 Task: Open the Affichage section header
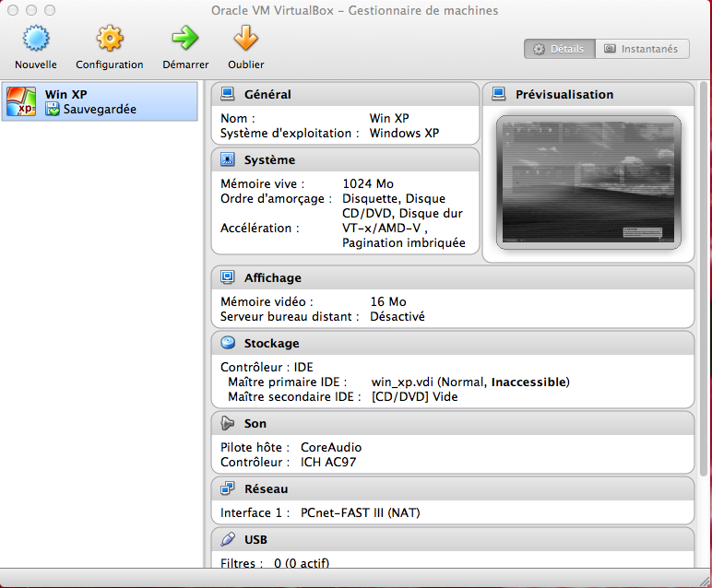coord(453,277)
